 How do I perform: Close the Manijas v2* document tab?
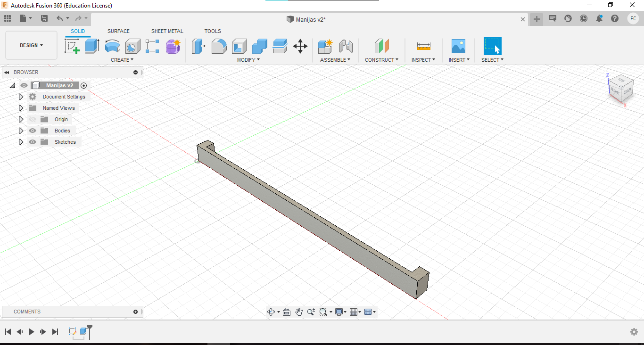[522, 19]
